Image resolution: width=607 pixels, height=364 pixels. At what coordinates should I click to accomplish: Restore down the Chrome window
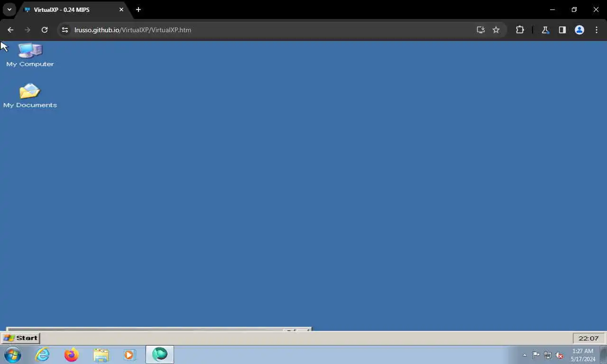coord(574,9)
